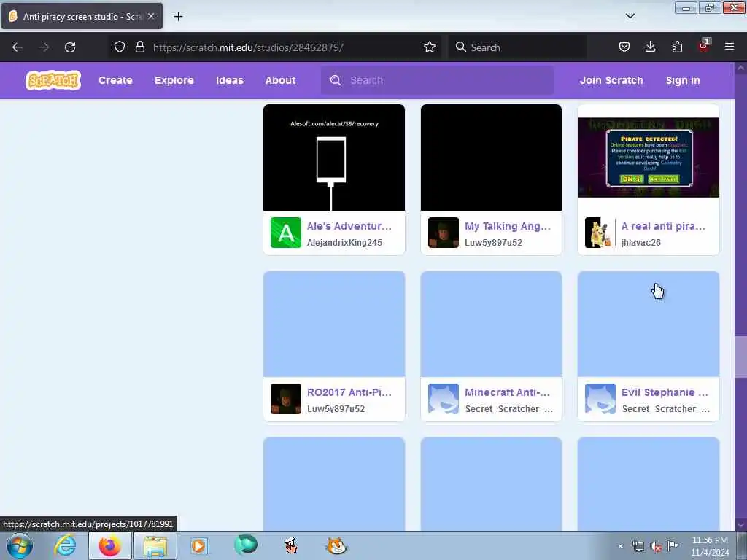Click the teal media app taskbar icon

coord(246,545)
